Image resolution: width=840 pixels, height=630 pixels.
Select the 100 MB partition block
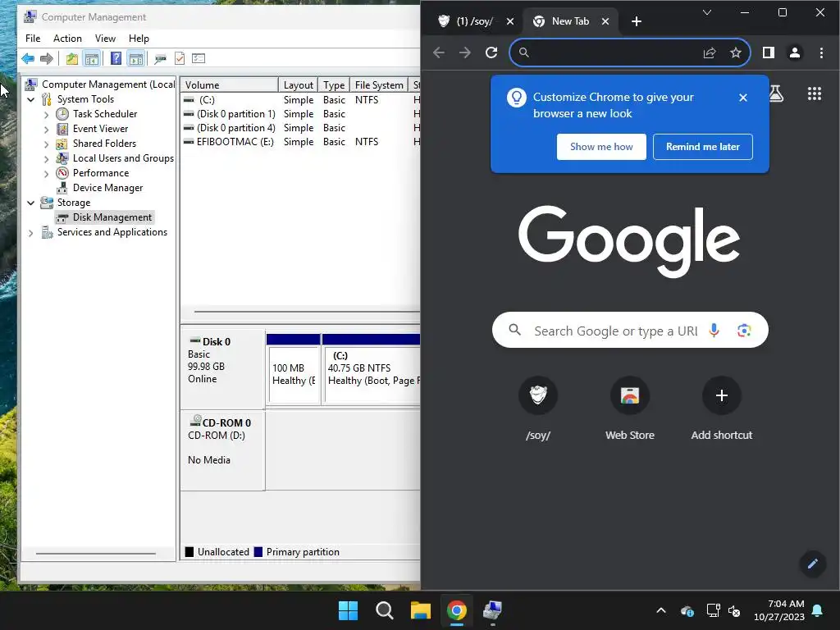[294, 374]
